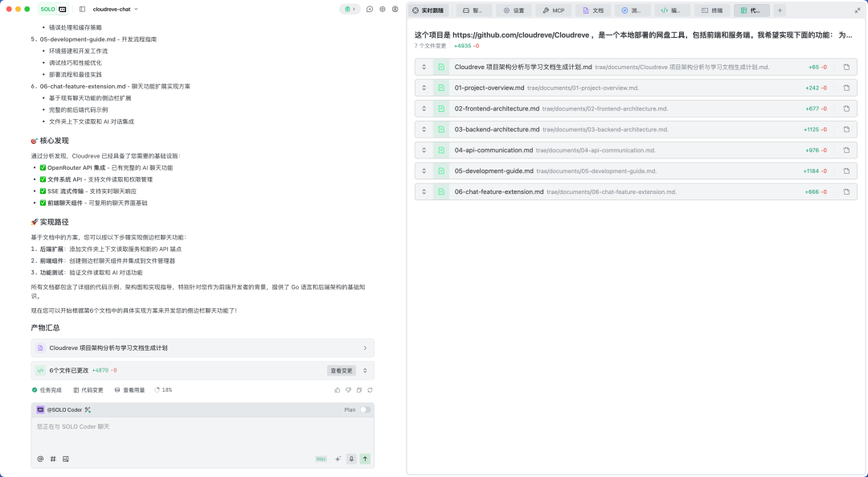
Task: Click 01-project-overview.md file name
Action: [x=489, y=88]
